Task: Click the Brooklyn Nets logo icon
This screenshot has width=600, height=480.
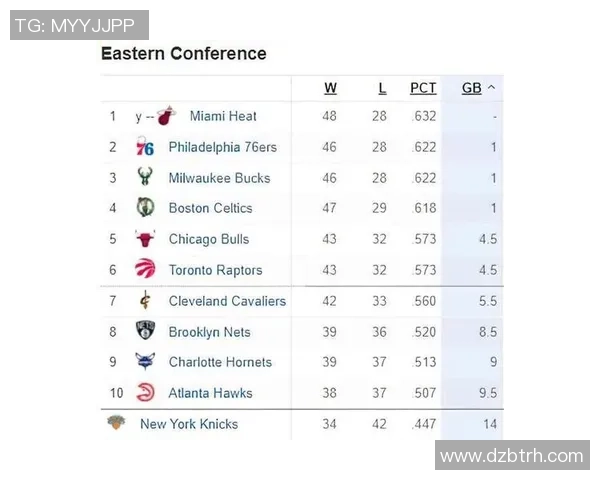Action: pyautogui.click(x=145, y=331)
